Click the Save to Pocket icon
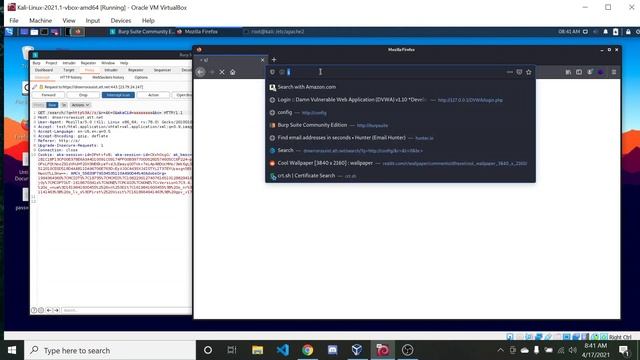 [x=519, y=72]
